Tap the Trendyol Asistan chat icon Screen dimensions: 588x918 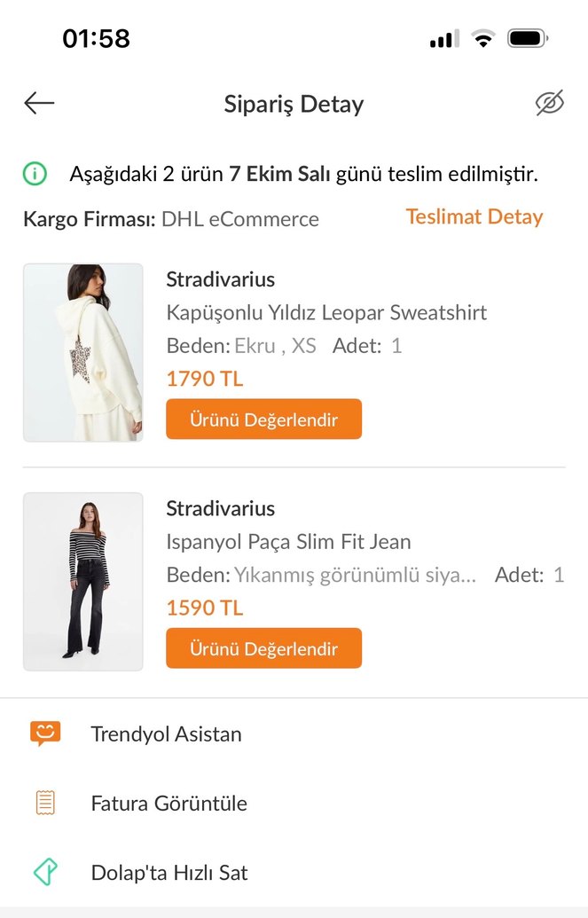tap(44, 734)
